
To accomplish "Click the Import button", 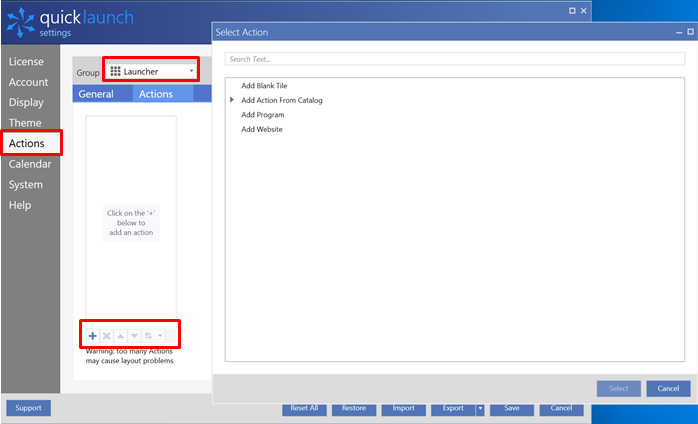I will point(404,408).
